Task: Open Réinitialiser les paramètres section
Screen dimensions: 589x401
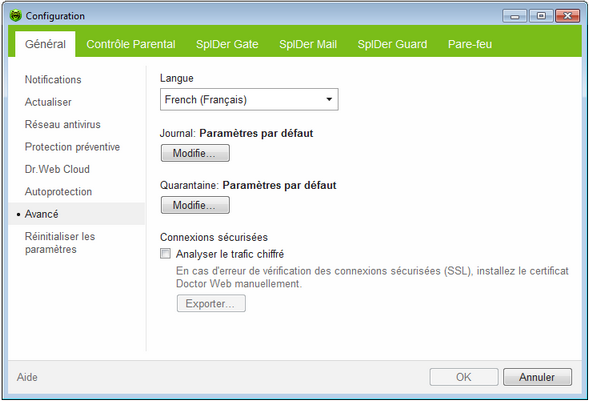Action: coord(60,243)
